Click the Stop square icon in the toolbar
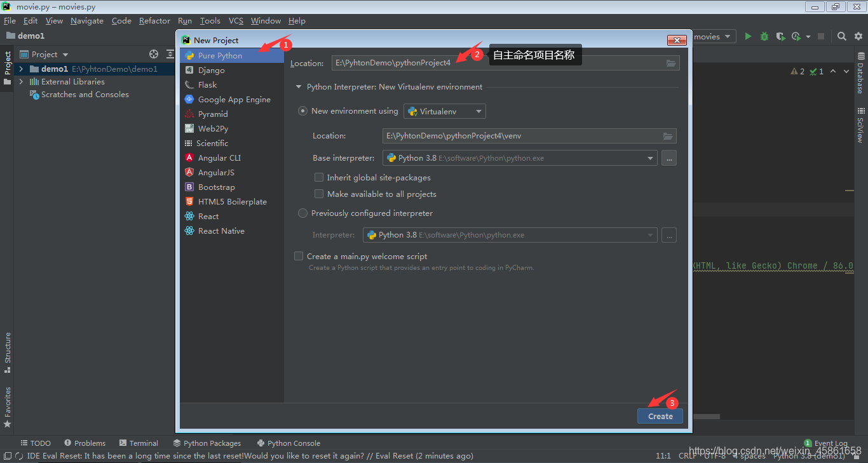 point(821,37)
